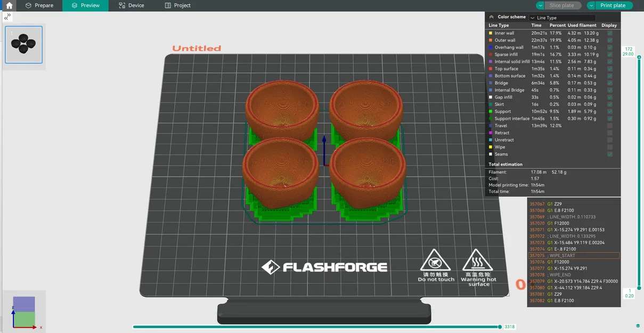Screen dimensions: 644x333
Task: Toggle Support display checkbox
Action: tap(610, 111)
